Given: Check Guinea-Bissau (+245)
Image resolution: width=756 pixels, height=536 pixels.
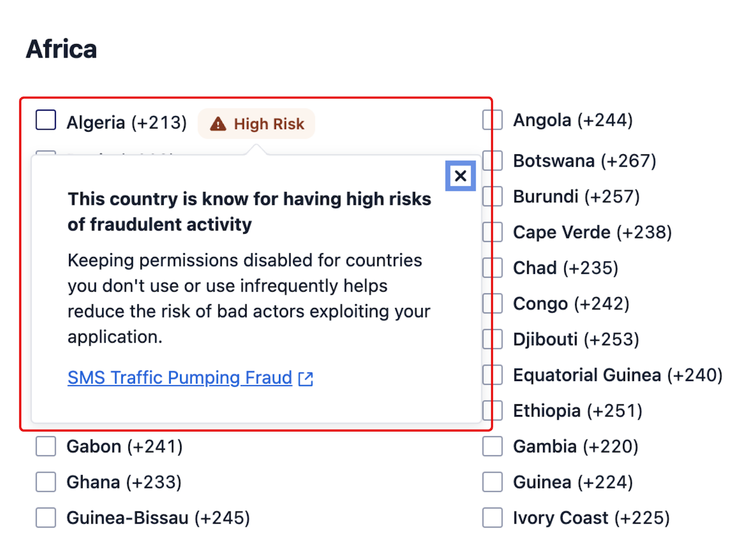Looking at the screenshot, I should point(45,517).
